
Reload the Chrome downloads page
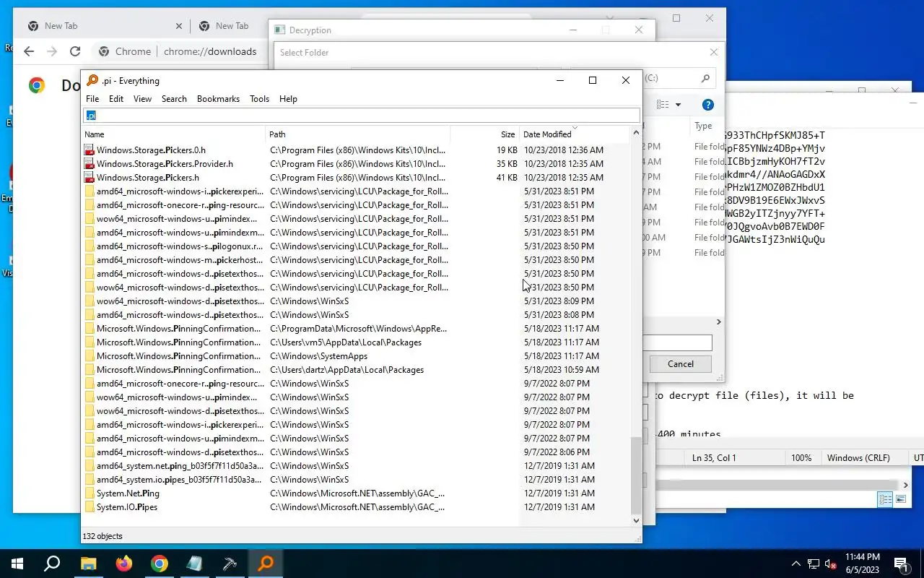[x=75, y=51]
